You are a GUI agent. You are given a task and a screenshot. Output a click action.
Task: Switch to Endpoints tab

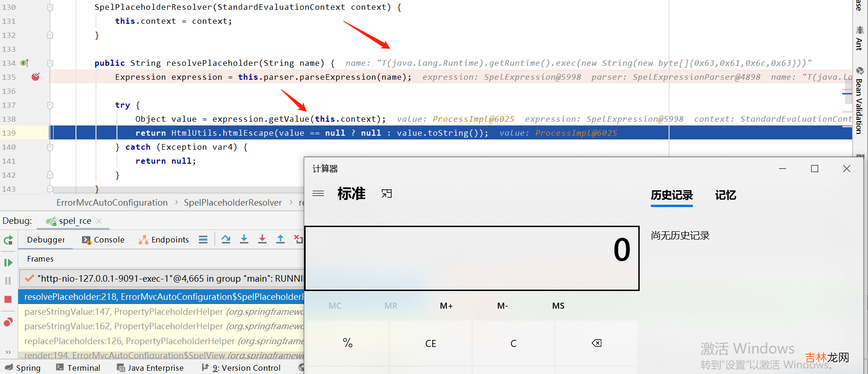click(164, 240)
